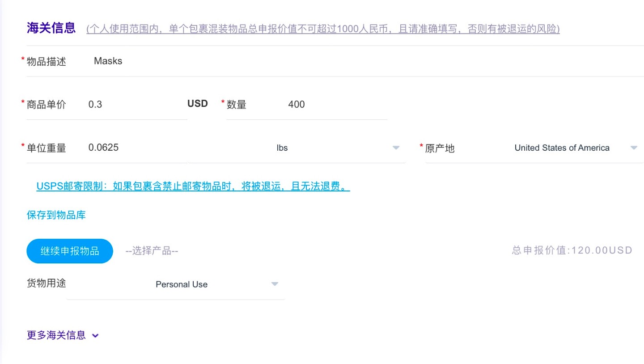Screen dimensions: 644x364
Task: Click the chevron next to 更多海关信息
Action: pos(95,336)
